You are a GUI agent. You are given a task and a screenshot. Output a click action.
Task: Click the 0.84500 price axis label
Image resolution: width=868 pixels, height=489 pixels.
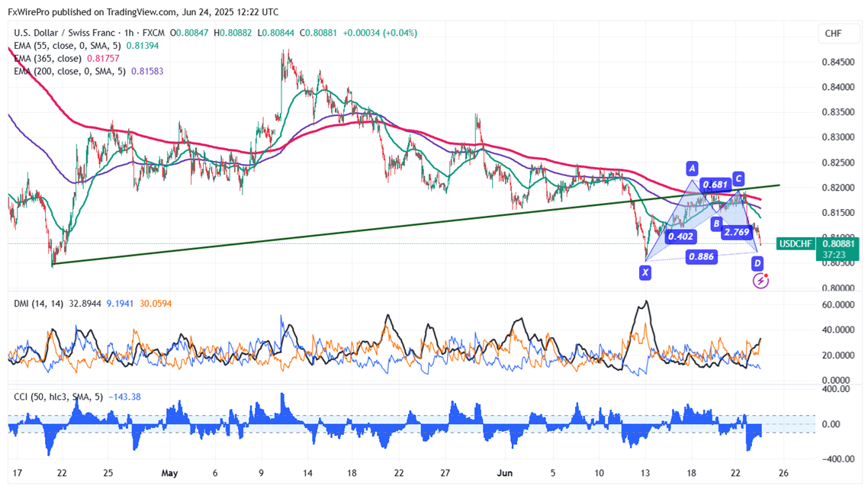pyautogui.click(x=837, y=62)
